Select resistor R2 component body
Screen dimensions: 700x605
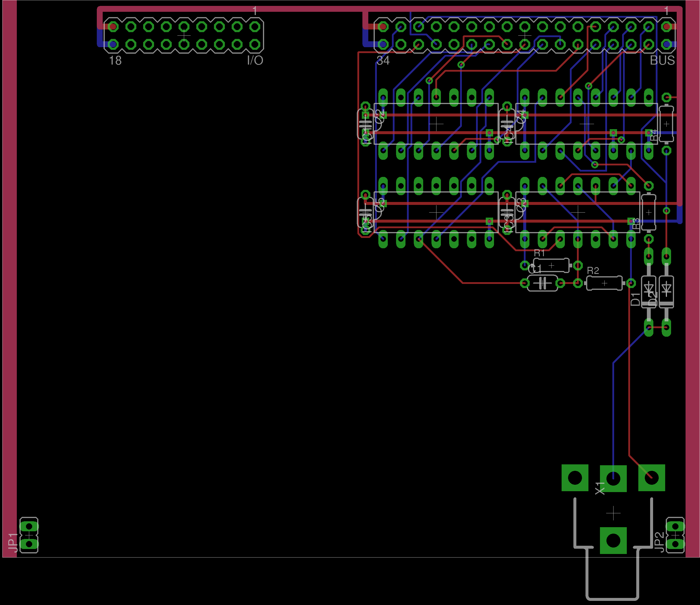[604, 283]
